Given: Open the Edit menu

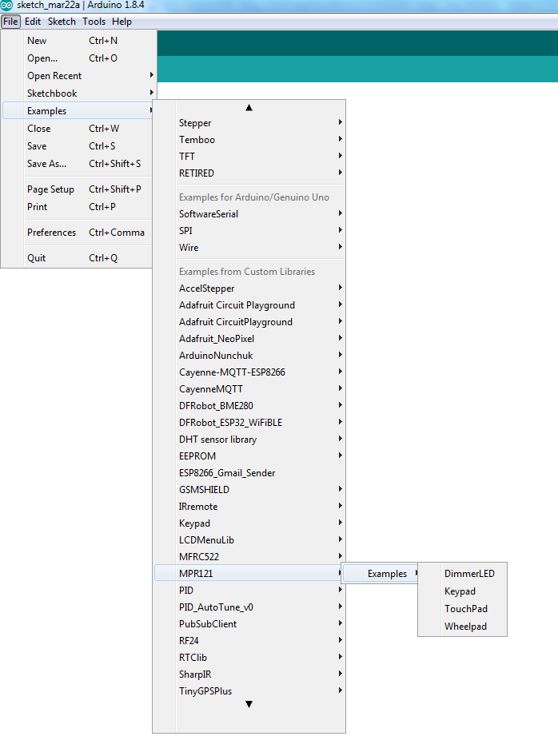Looking at the screenshot, I should [33, 22].
